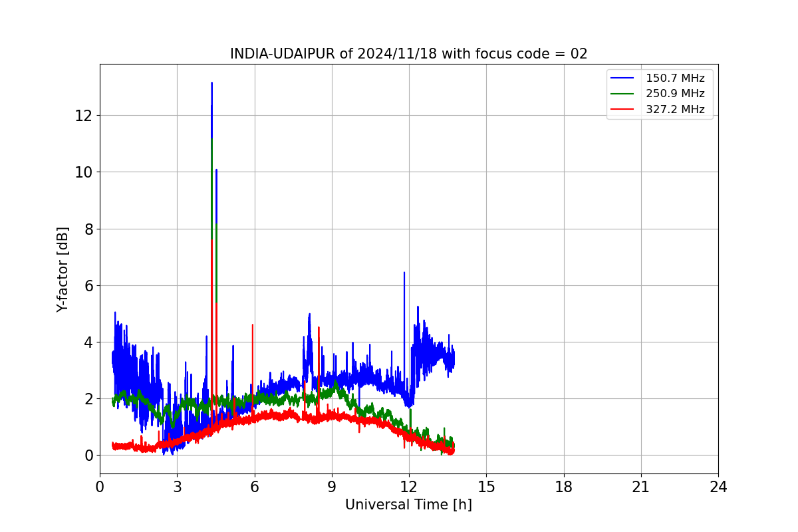Click x-axis tick label 18
Screen dimensions: 798x532
[x=564, y=487]
